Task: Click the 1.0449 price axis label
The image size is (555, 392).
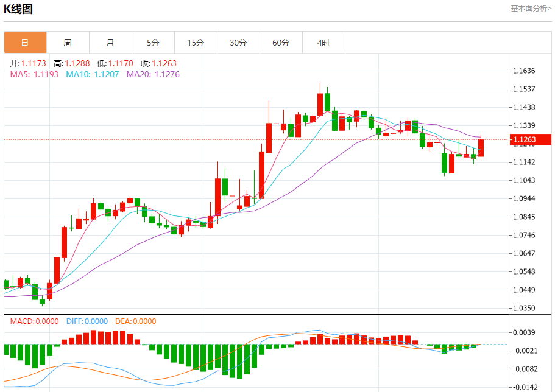Action: (524, 290)
